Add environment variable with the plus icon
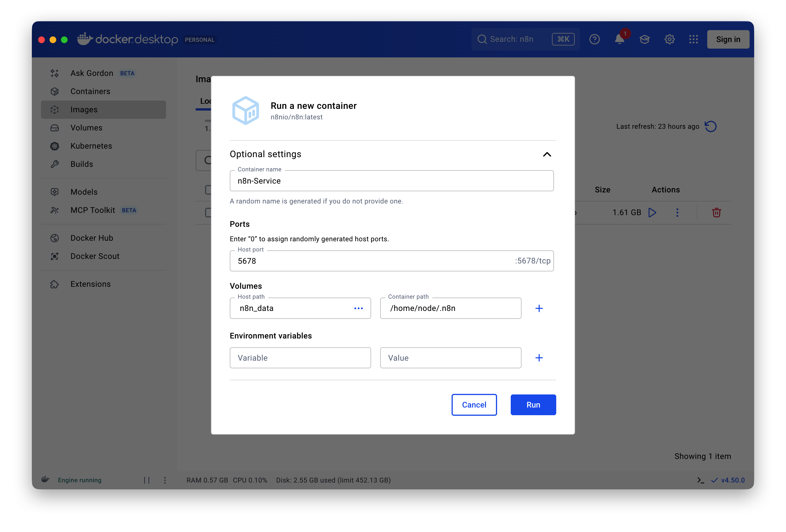Screen dimensions: 786x532 539,358
